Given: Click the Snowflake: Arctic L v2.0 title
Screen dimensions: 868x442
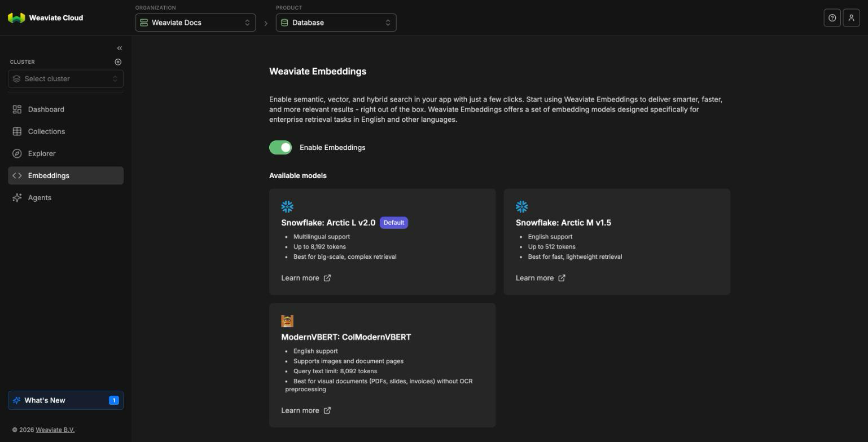Looking at the screenshot, I should (328, 223).
